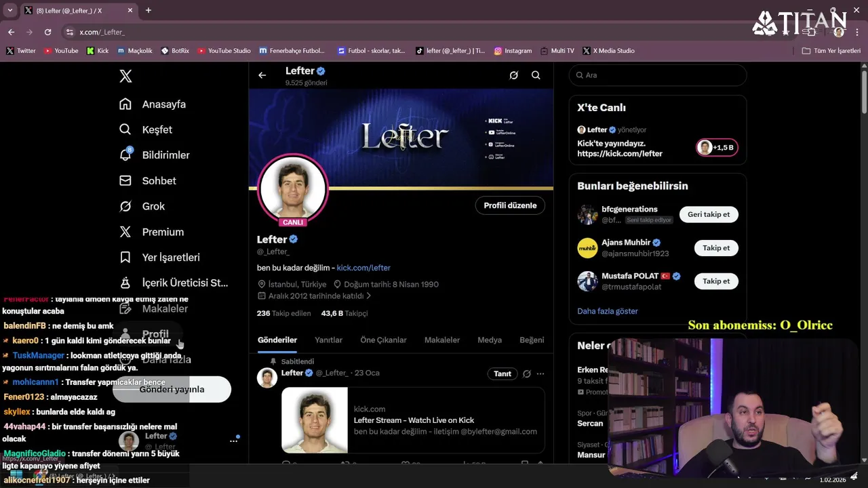Open the tab search dropdown
This screenshot has width=868, height=488.
coord(9,10)
